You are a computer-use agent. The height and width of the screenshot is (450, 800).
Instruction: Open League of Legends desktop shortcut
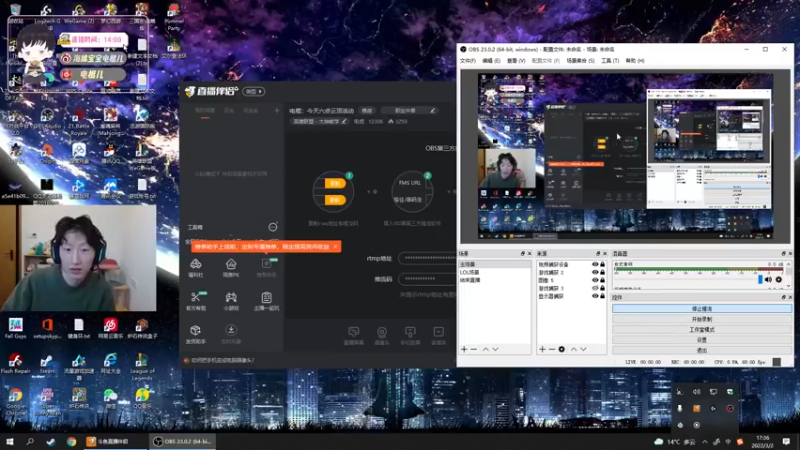point(142,365)
